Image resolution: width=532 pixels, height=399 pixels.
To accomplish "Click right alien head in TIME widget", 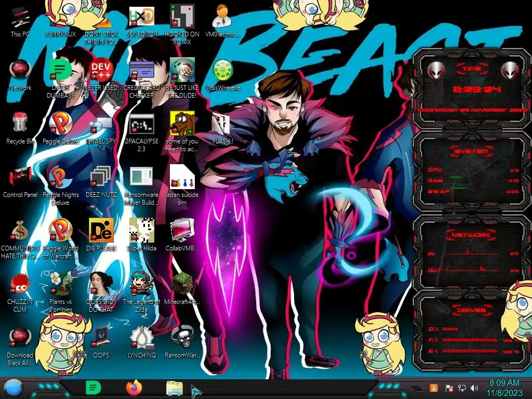I will point(510,71).
